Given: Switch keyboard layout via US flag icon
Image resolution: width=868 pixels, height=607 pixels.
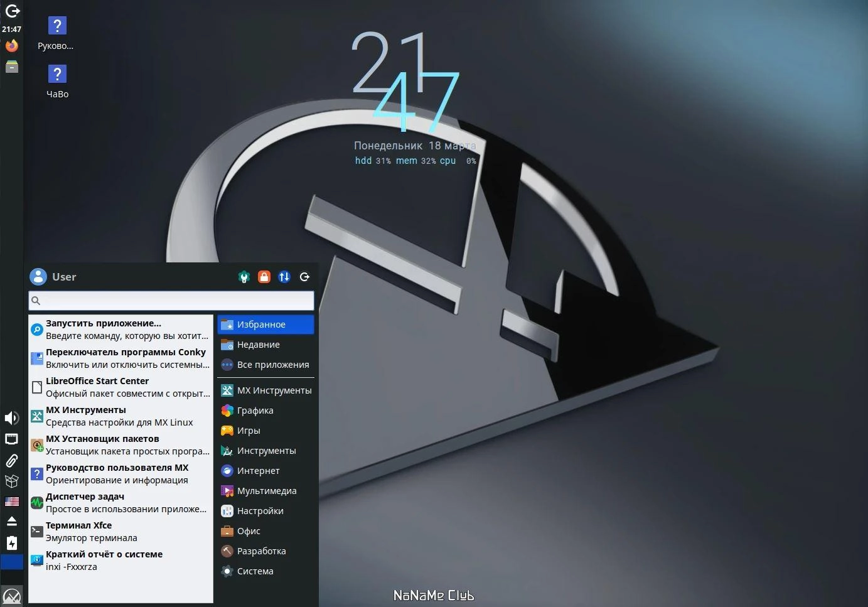Looking at the screenshot, I should [12, 502].
